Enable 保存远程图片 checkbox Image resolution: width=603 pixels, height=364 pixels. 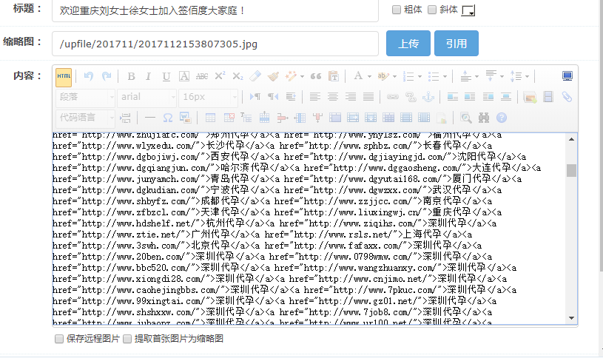59,339
